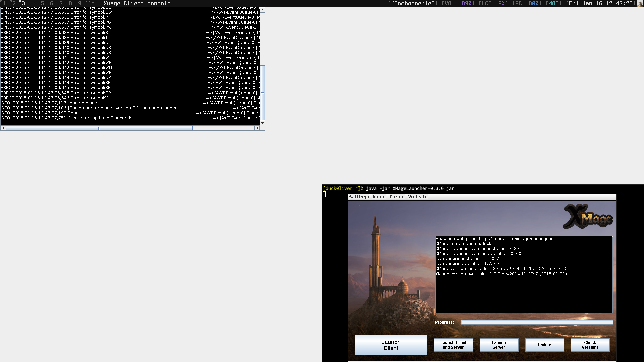This screenshot has width=644, height=362.
Task: Click the Update button
Action: pyautogui.click(x=544, y=345)
